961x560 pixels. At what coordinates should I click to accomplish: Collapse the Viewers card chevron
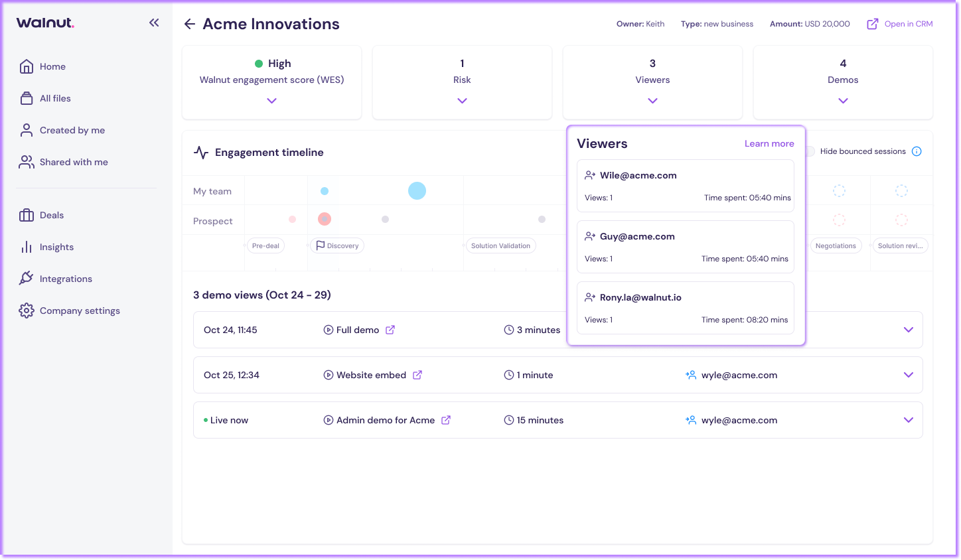pyautogui.click(x=652, y=101)
